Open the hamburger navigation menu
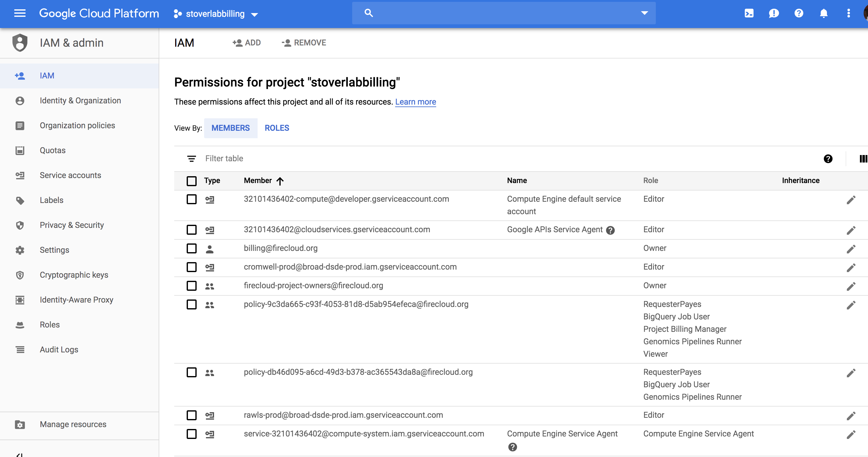Screen dimensions: 868x457 (20, 13)
